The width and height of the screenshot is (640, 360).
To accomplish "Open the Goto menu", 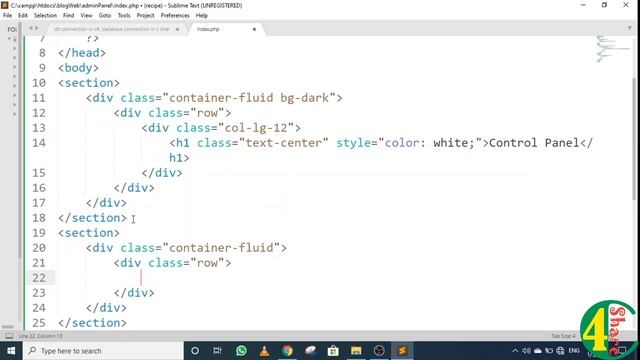I will (105, 16).
